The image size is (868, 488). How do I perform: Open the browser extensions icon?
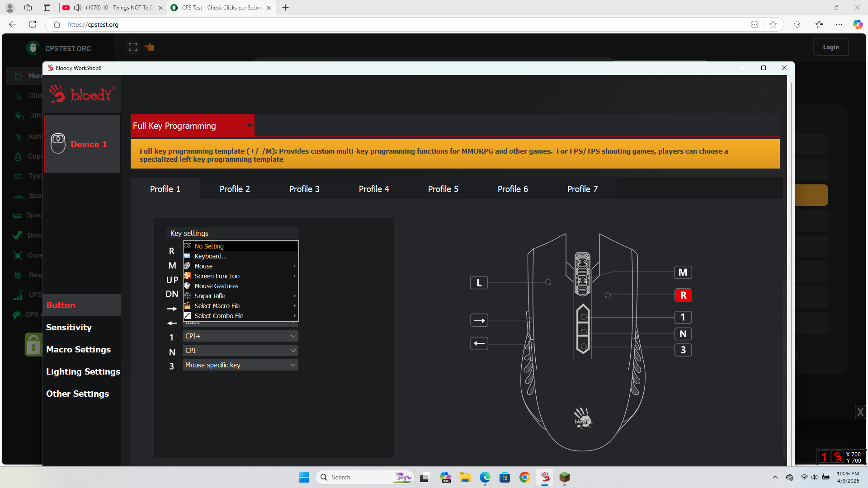click(x=797, y=24)
